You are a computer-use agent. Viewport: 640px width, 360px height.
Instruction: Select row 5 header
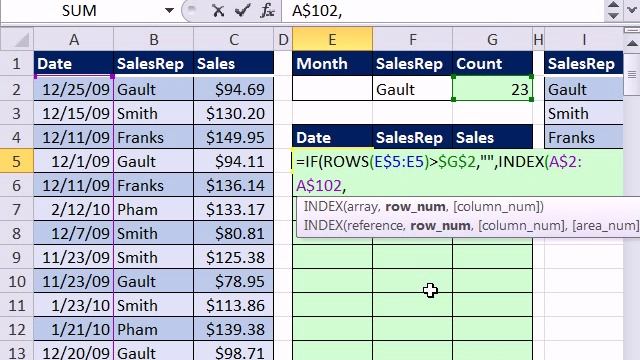coord(16,161)
